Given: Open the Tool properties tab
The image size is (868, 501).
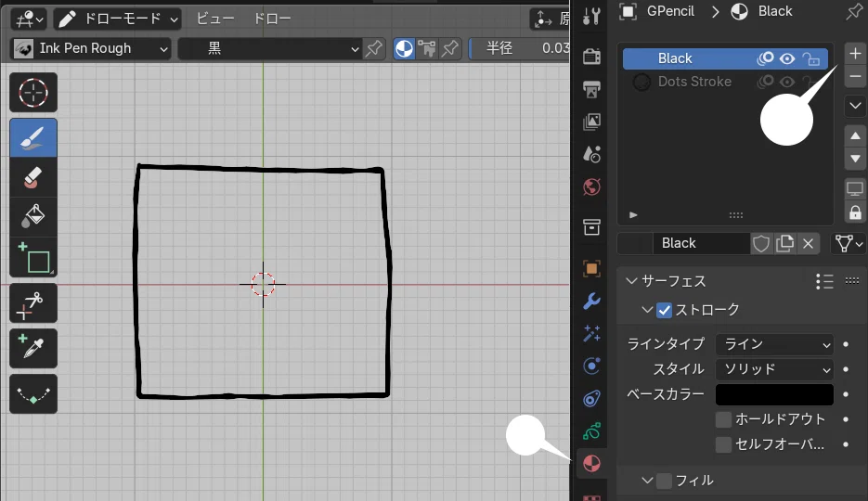Looking at the screenshot, I should click(x=591, y=17).
